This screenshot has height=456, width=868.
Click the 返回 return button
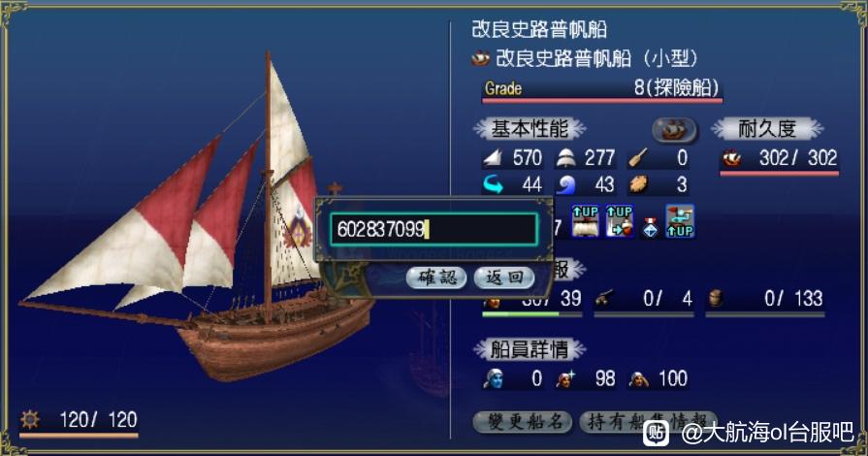coord(503,277)
